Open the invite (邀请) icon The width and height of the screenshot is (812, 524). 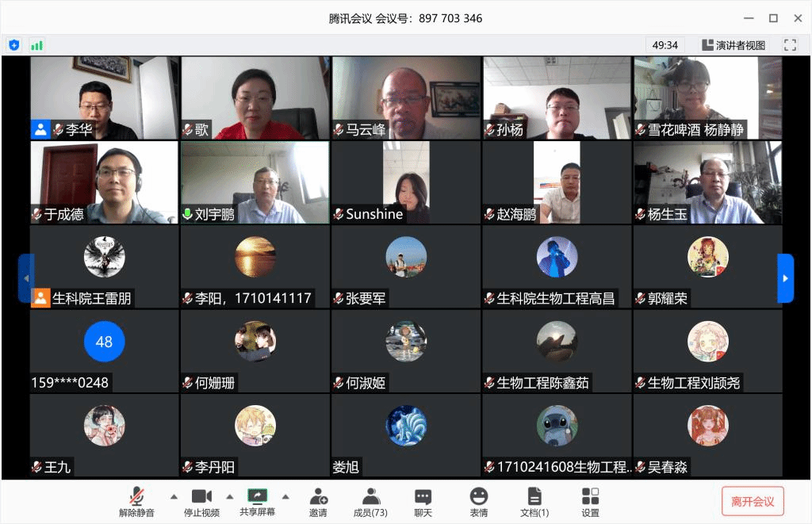(318, 502)
